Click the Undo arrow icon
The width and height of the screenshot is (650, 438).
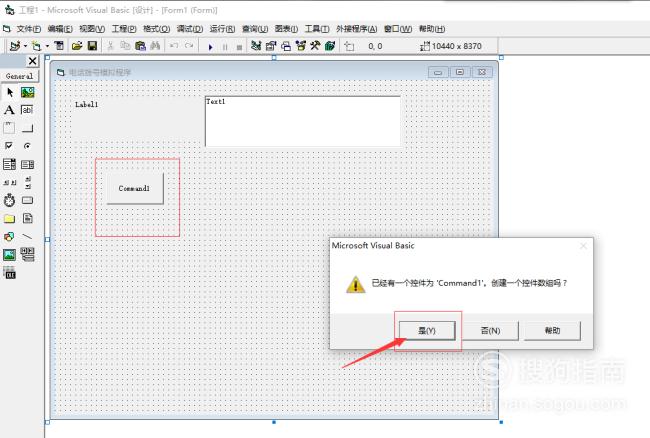(174, 46)
